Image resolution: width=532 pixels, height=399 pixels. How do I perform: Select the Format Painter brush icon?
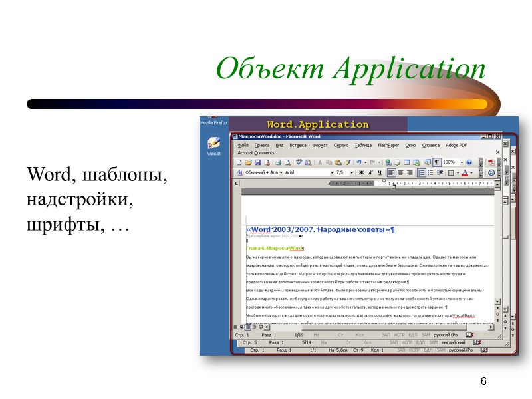point(347,162)
